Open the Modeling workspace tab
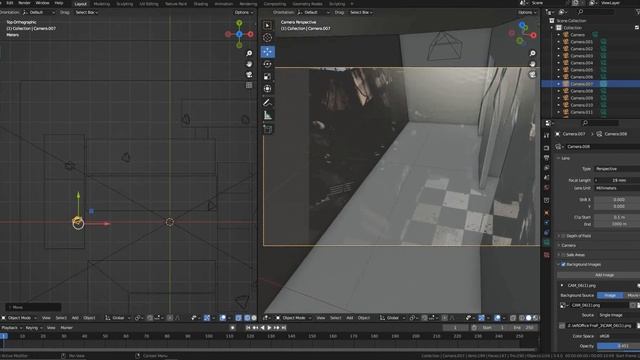 102,4
